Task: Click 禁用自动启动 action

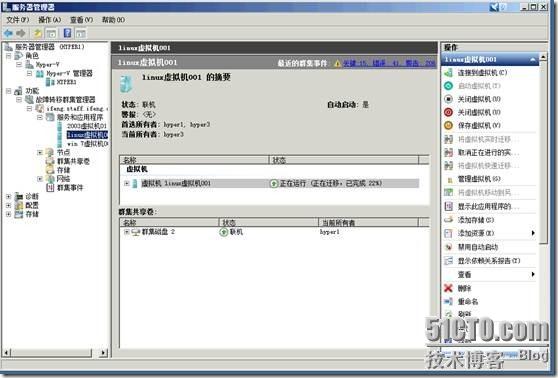Action: pyautogui.click(x=478, y=247)
